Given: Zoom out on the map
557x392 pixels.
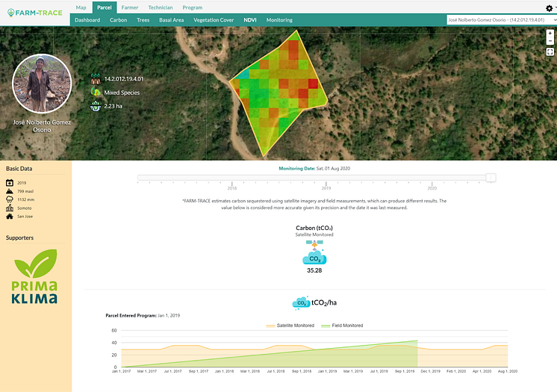Looking at the screenshot, I should click(x=550, y=42).
